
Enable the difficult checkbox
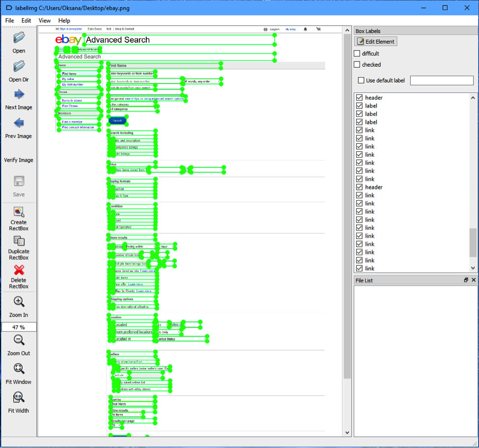click(357, 54)
